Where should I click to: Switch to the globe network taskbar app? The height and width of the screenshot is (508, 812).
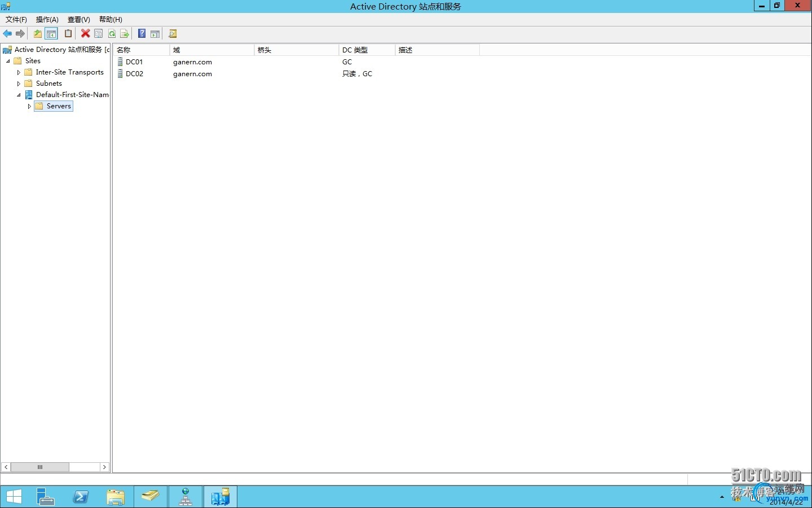pyautogui.click(x=186, y=497)
